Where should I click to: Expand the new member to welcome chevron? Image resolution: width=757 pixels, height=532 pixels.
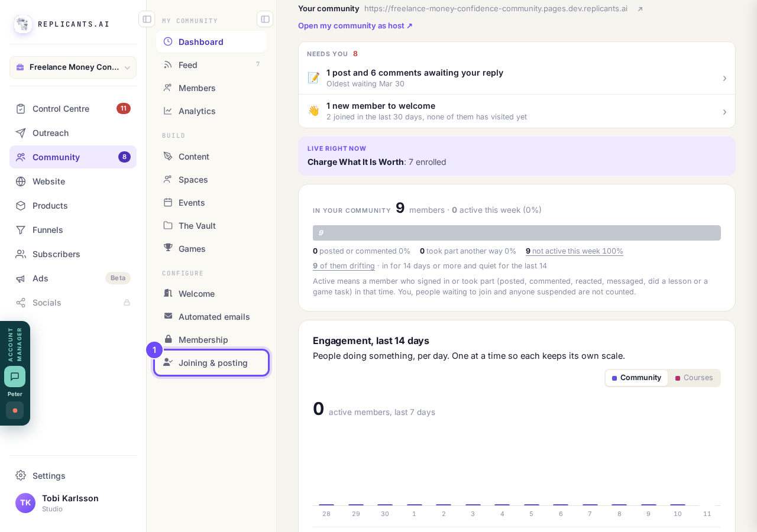(x=724, y=112)
